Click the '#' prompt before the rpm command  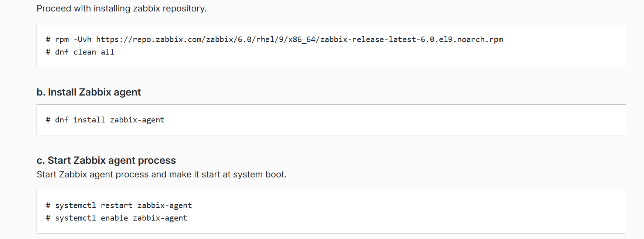[x=48, y=39]
